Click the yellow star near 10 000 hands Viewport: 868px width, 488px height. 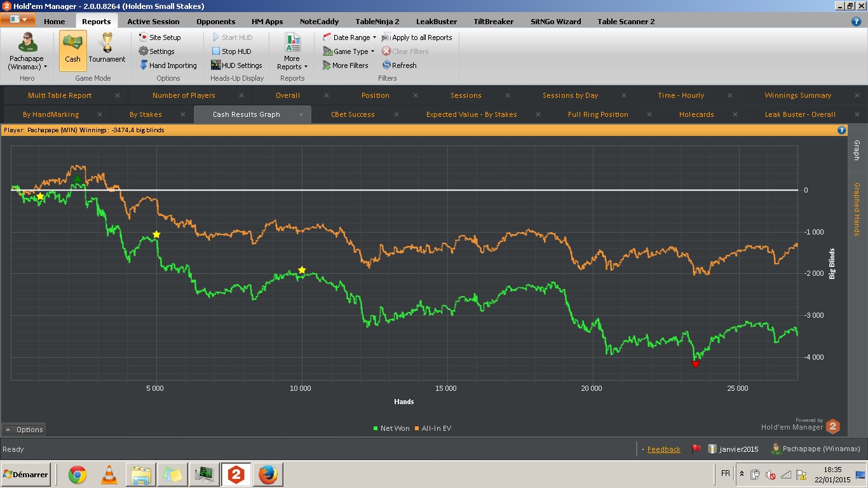(x=302, y=270)
